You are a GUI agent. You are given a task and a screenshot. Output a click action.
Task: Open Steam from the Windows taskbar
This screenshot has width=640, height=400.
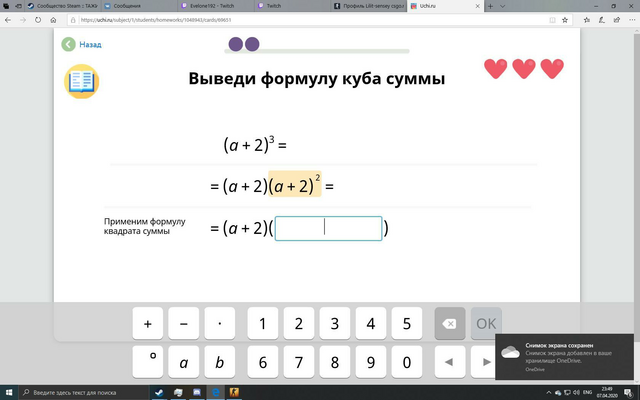tap(159, 393)
